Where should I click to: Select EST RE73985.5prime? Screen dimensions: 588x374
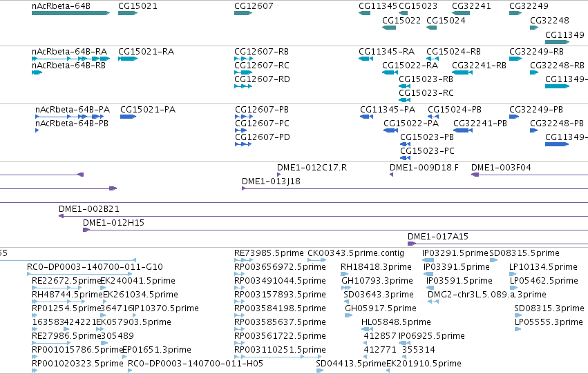tap(269, 253)
